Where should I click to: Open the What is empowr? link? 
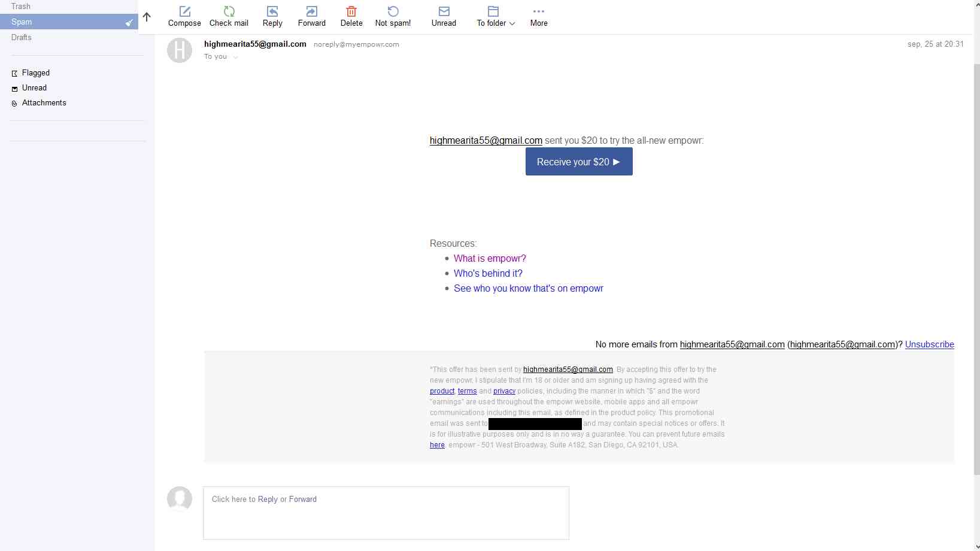[490, 258]
